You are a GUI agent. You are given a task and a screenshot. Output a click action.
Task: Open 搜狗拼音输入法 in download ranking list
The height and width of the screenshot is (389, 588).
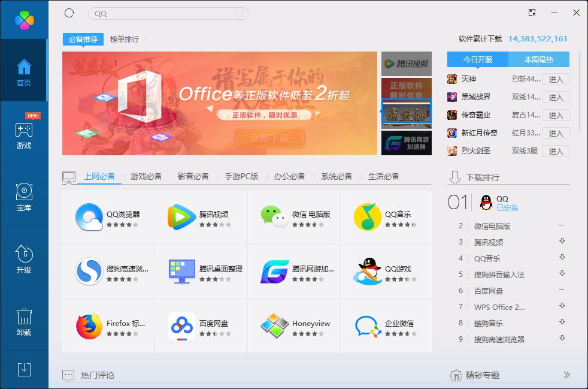[x=499, y=275]
